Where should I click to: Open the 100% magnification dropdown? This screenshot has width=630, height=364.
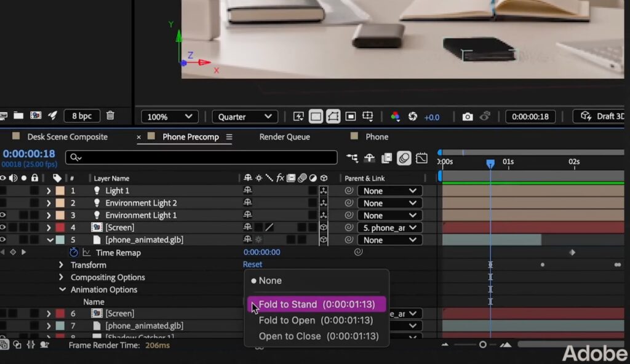pos(169,116)
